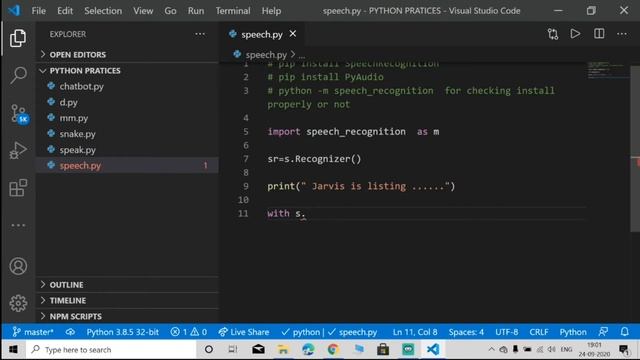Expand the NPM Scripts section
This screenshot has width=640, height=360.
(x=127, y=316)
